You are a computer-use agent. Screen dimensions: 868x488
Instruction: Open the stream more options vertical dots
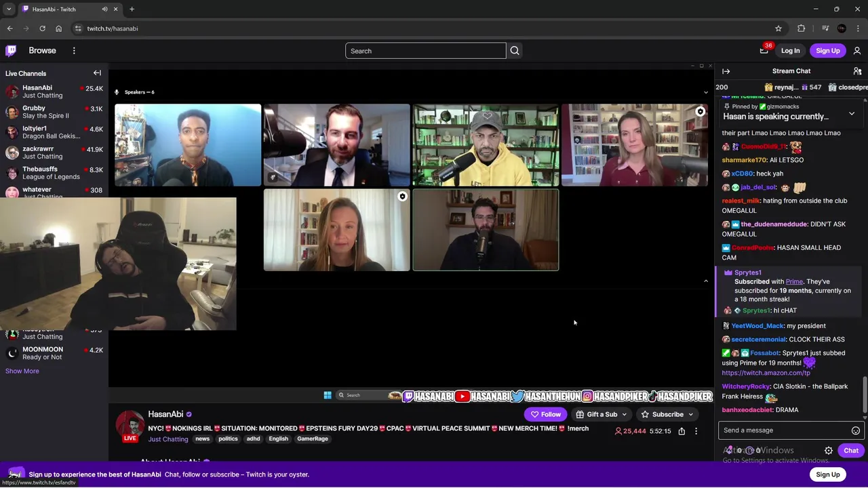(696, 431)
